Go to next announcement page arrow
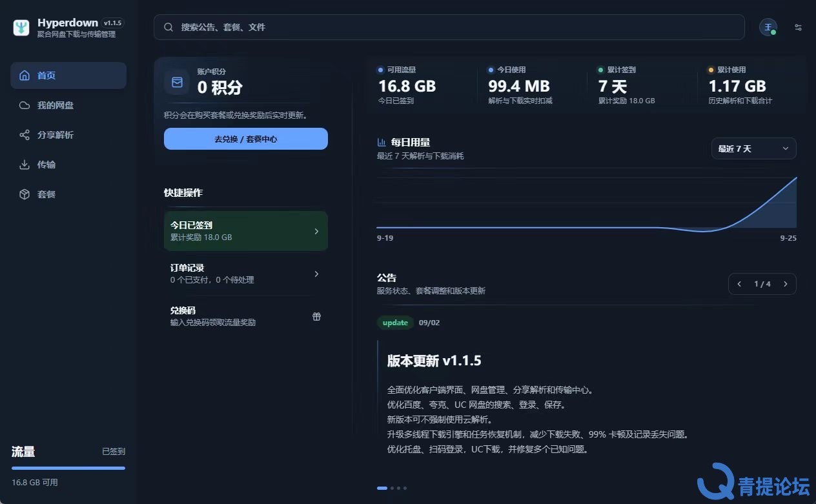 [x=786, y=284]
